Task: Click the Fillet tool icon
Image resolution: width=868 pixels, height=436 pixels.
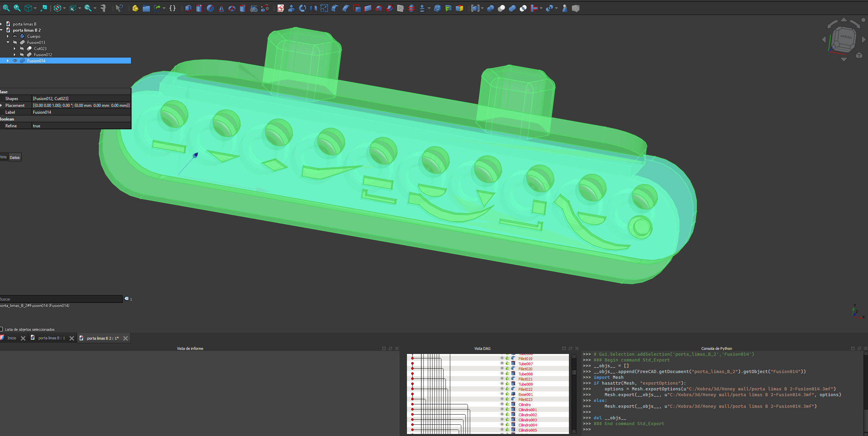Action: (335, 8)
